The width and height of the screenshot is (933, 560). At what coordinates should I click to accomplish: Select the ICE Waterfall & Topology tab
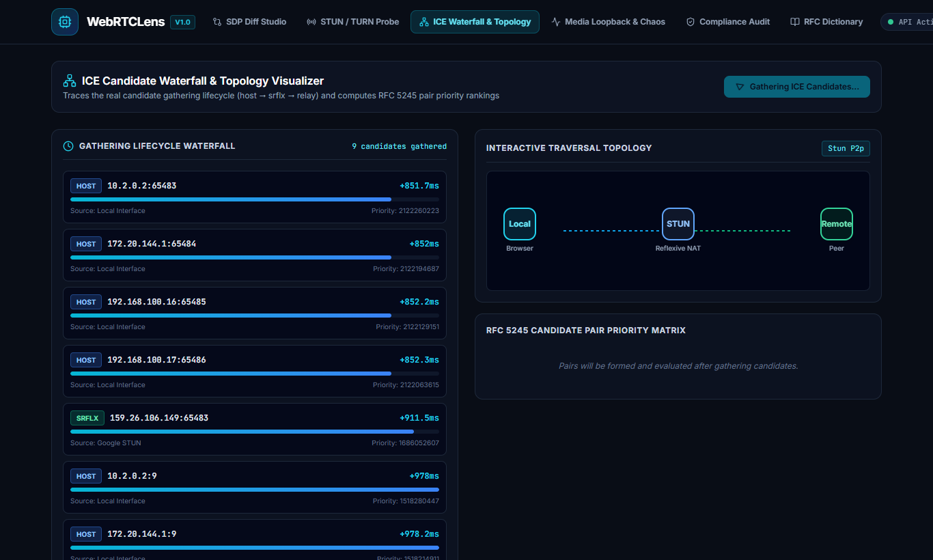(475, 22)
